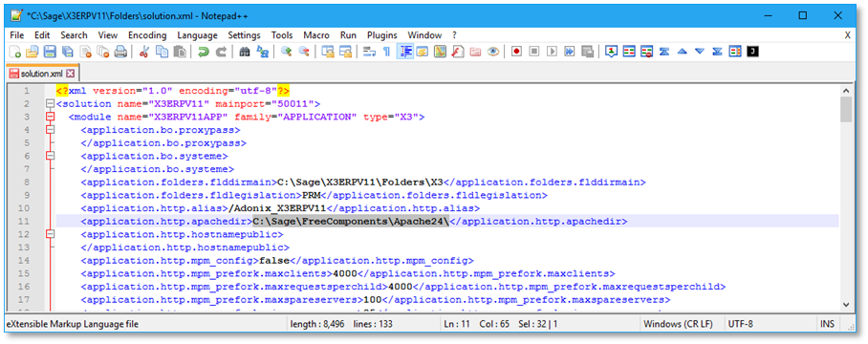Undo the last edit with the green arrow
This screenshot has width=868, height=344.
[204, 52]
